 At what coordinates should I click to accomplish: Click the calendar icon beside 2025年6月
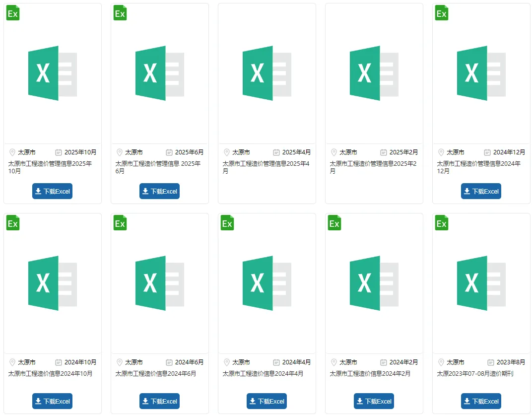tap(169, 153)
